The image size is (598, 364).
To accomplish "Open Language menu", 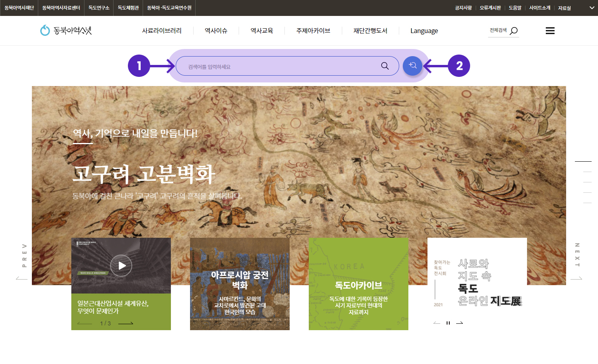I will pyautogui.click(x=424, y=31).
